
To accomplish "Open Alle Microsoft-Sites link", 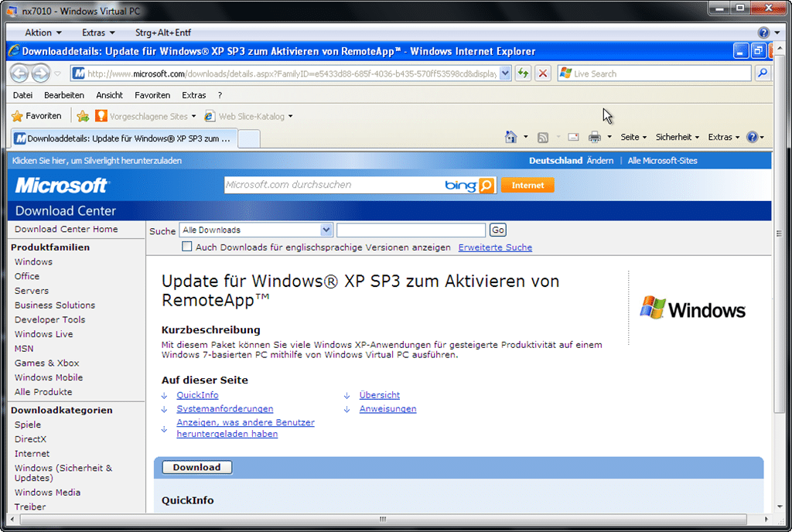I will point(662,161).
